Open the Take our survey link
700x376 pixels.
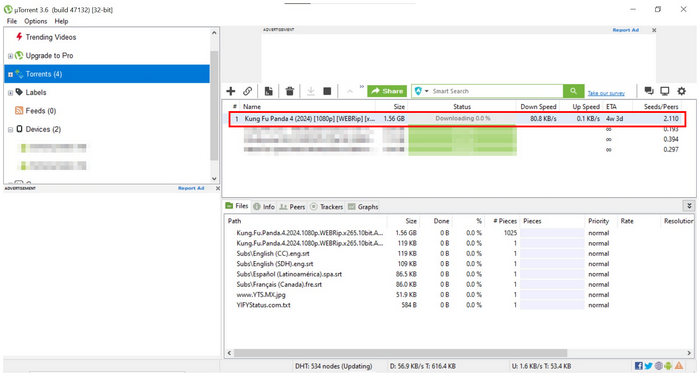coord(606,93)
